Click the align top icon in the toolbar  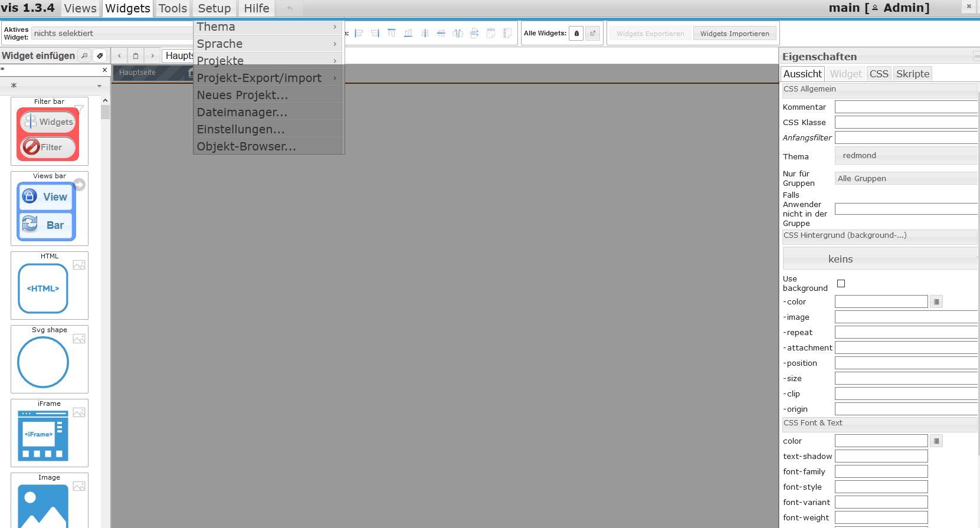(392, 34)
